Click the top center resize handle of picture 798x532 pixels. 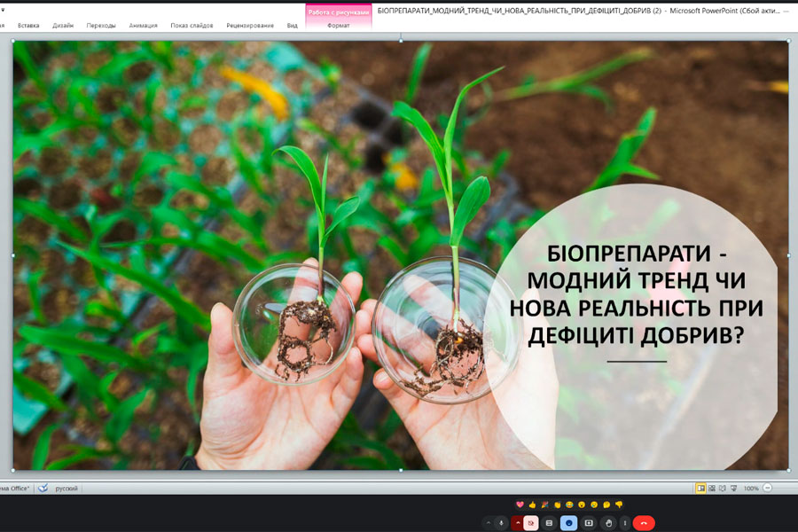point(401,40)
